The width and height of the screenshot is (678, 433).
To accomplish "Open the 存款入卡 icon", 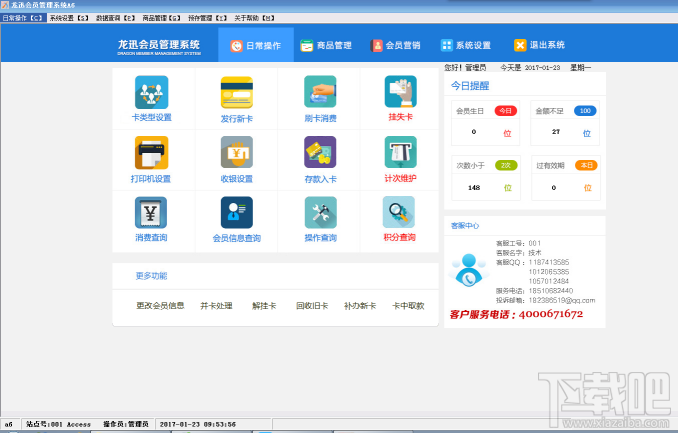I will [x=320, y=152].
